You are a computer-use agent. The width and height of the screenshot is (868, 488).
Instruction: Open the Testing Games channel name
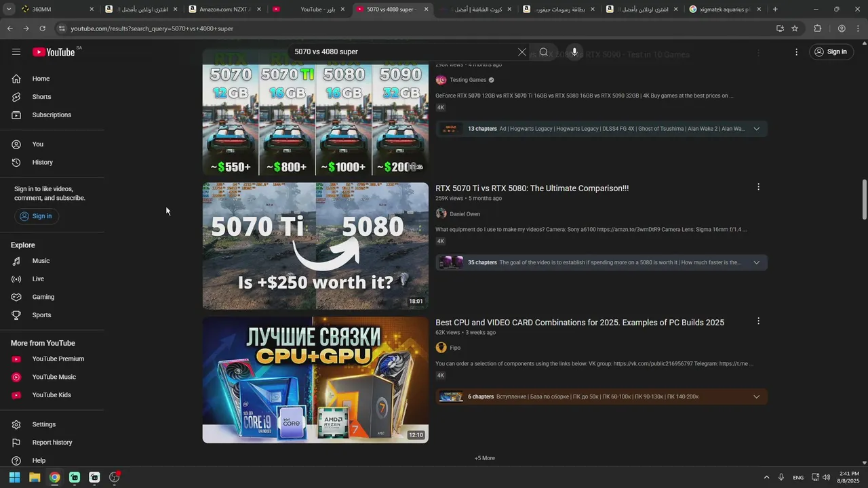pyautogui.click(x=468, y=80)
